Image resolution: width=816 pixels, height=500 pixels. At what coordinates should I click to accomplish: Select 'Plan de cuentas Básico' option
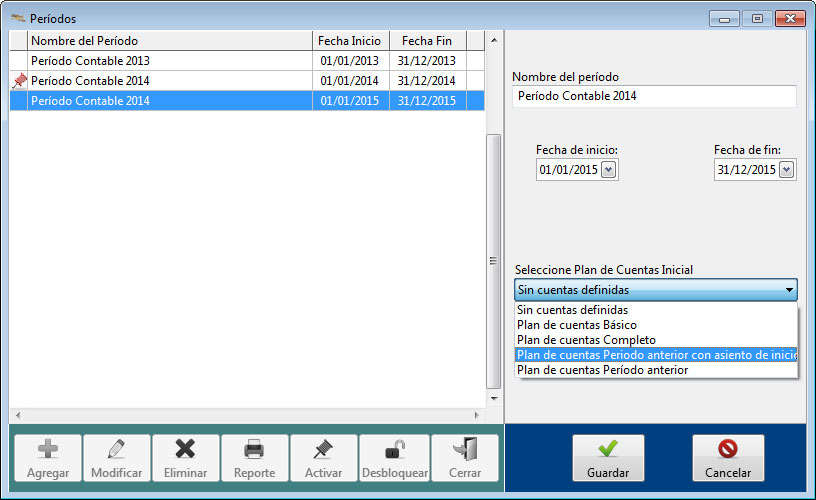578,325
